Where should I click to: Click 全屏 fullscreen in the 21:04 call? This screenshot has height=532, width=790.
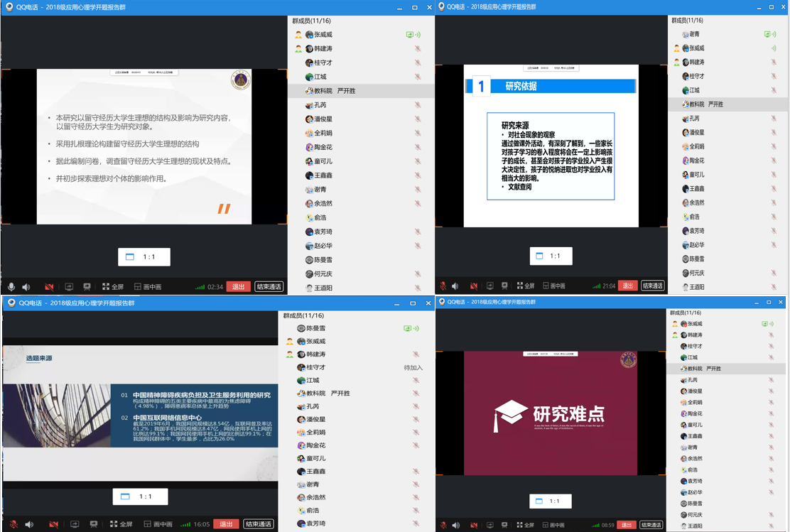(x=526, y=286)
